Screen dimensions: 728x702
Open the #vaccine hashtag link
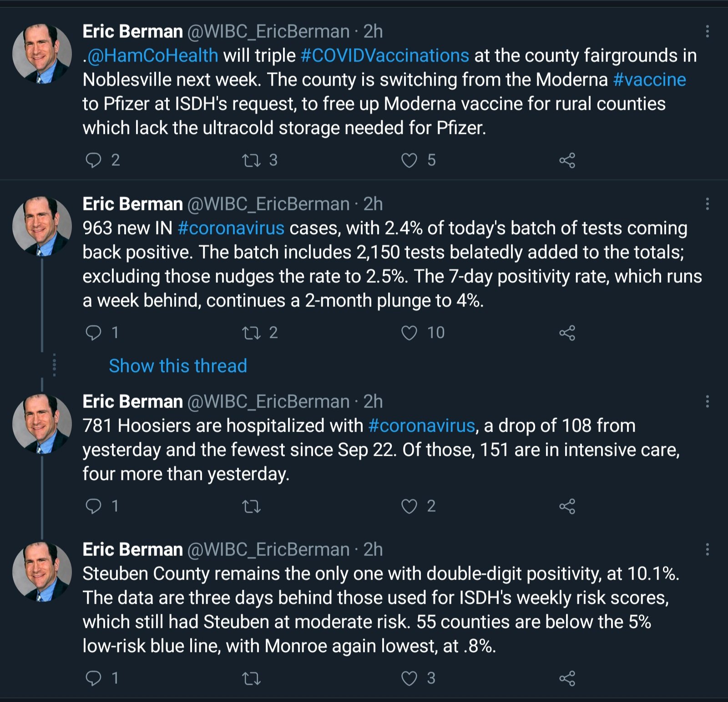click(x=649, y=80)
